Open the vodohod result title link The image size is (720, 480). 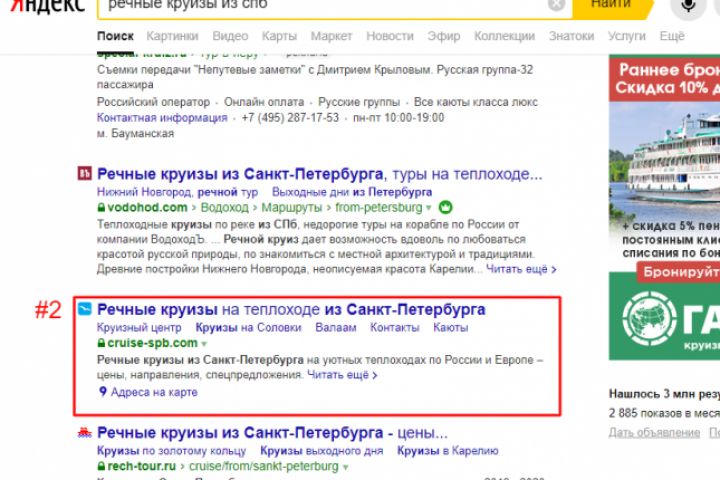pyautogui.click(x=320, y=174)
